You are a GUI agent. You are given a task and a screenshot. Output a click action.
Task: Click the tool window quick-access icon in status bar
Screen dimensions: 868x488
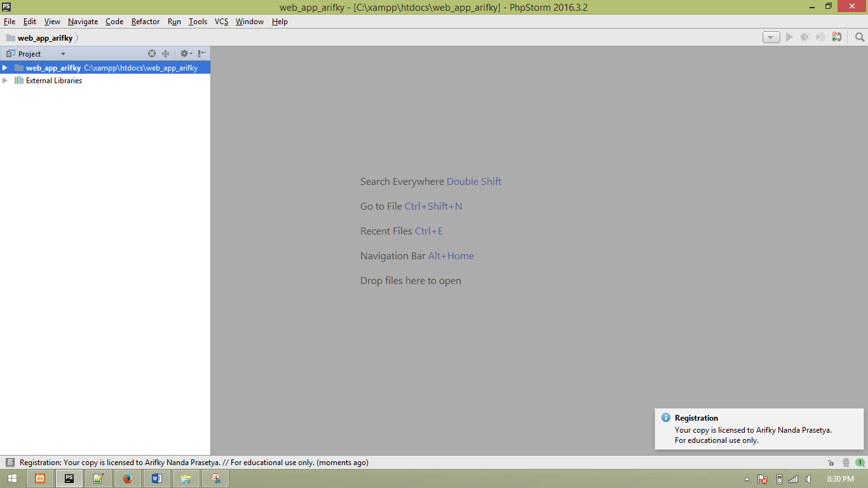pos(10,463)
